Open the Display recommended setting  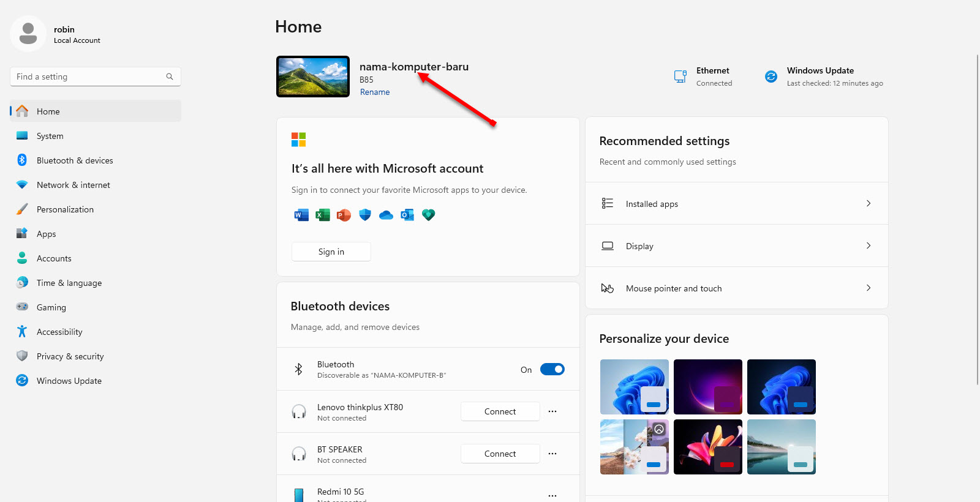pyautogui.click(x=736, y=246)
